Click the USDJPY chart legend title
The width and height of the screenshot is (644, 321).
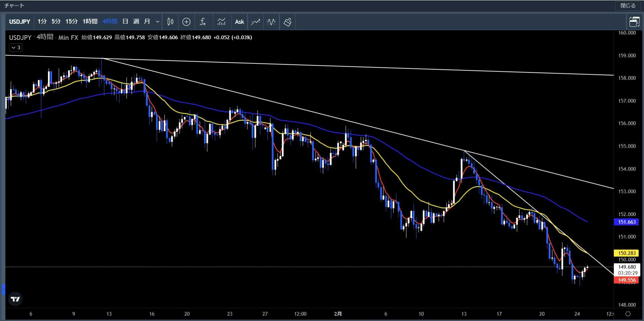tap(20, 38)
